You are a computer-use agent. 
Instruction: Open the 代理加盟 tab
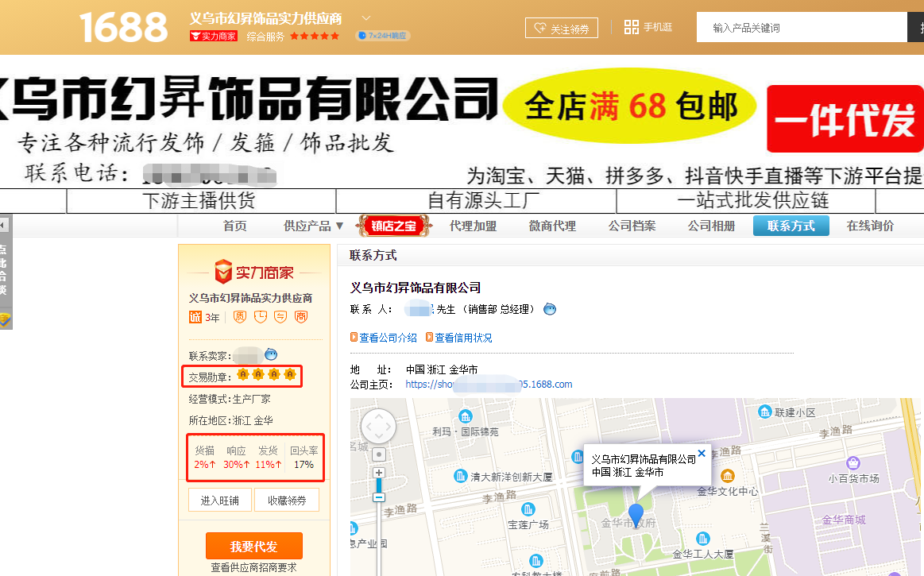[x=473, y=226]
